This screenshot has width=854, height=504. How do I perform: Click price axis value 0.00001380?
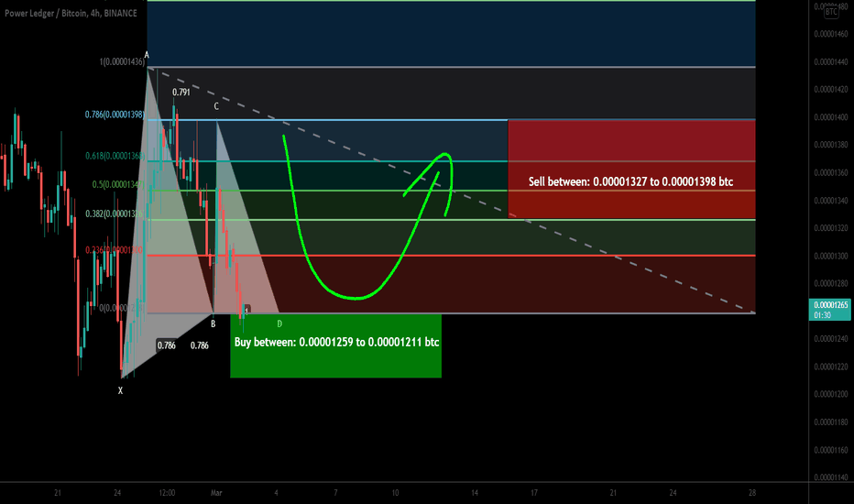tap(830, 145)
